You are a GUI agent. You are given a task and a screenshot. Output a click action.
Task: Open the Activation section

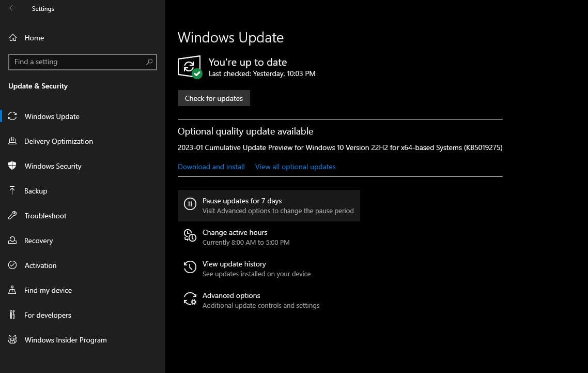(x=40, y=265)
